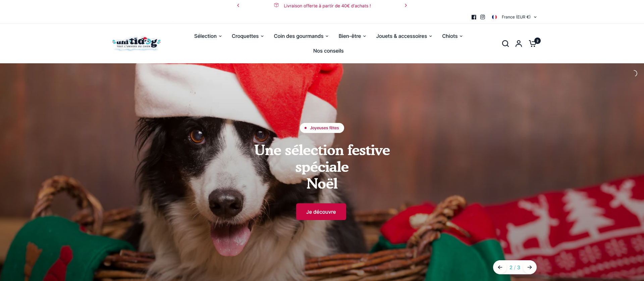
Task: Go to Nos conseils page
Action: click(x=328, y=51)
